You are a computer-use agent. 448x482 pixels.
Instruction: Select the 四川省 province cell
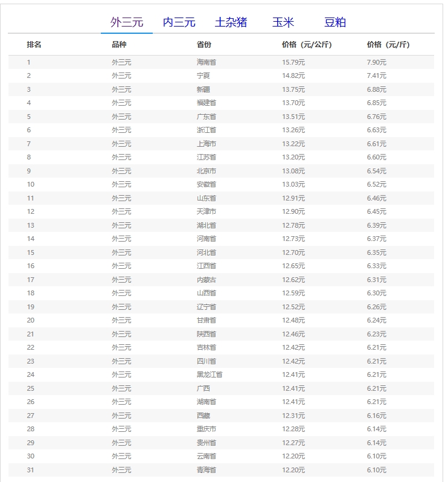coord(206,361)
